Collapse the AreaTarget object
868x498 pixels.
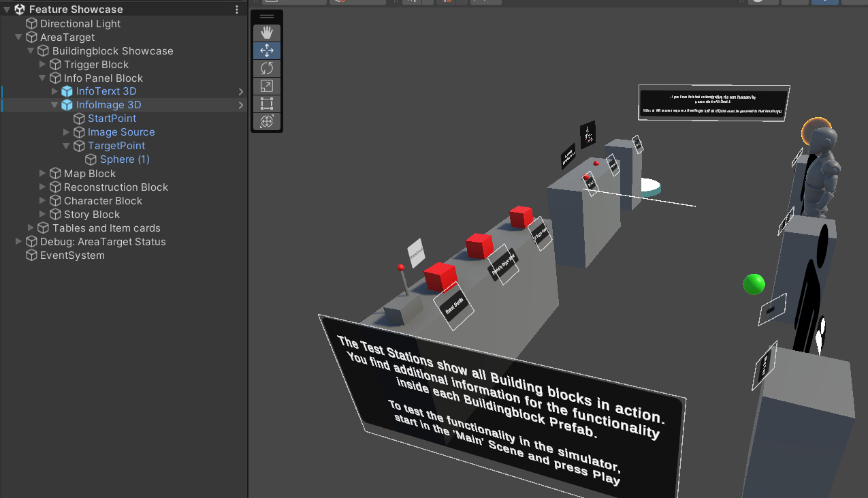click(x=19, y=37)
